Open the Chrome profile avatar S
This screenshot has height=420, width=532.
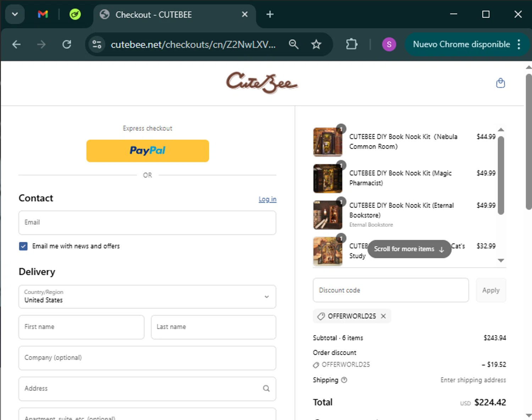[389, 44]
